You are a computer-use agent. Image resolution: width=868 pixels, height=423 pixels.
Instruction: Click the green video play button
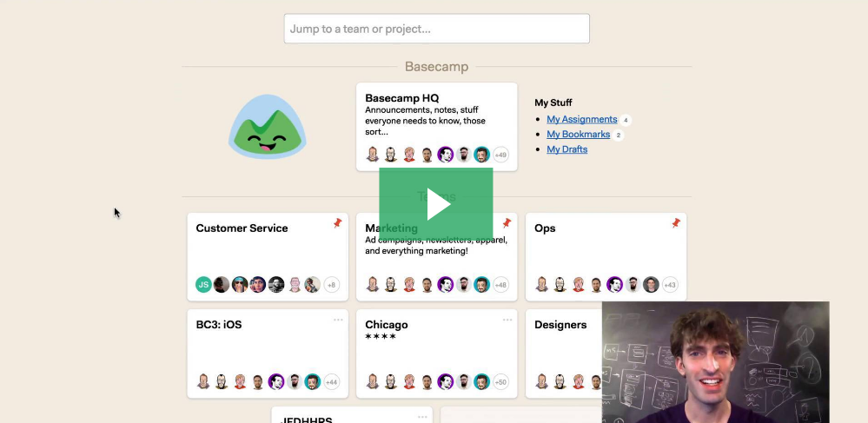pos(436,204)
